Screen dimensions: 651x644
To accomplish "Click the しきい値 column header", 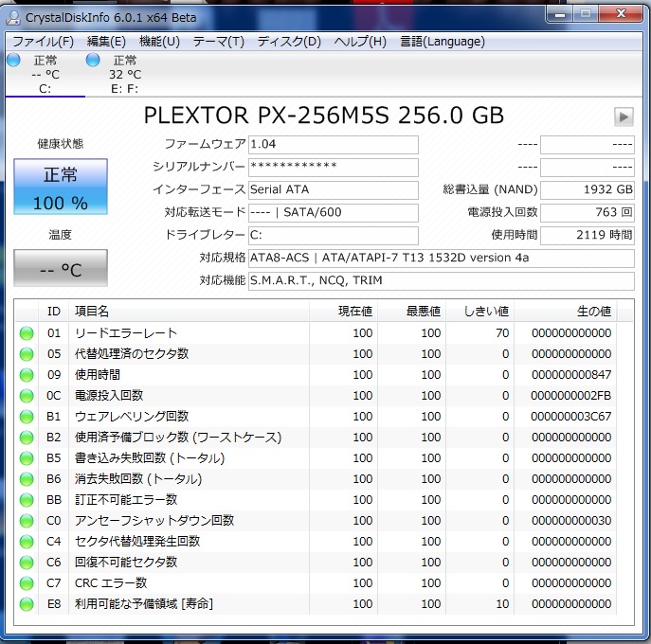I will point(479,312).
